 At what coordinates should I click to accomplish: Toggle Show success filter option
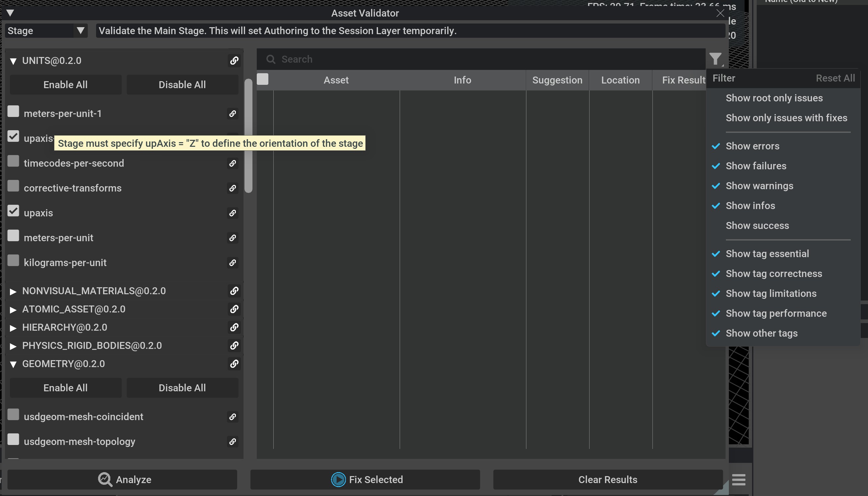point(757,226)
